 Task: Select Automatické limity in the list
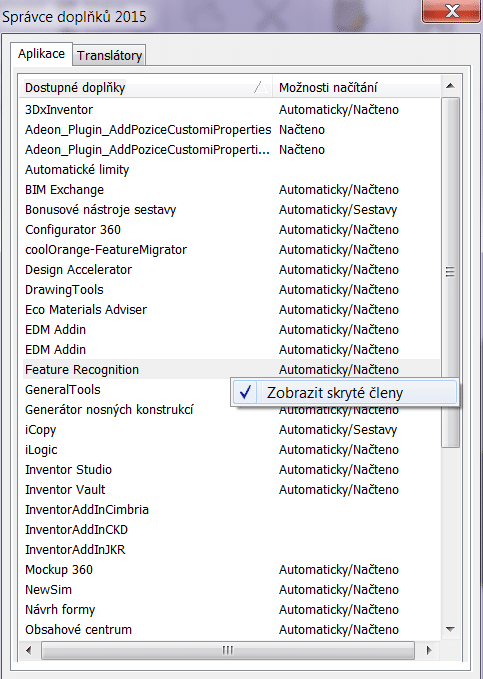pos(230,169)
